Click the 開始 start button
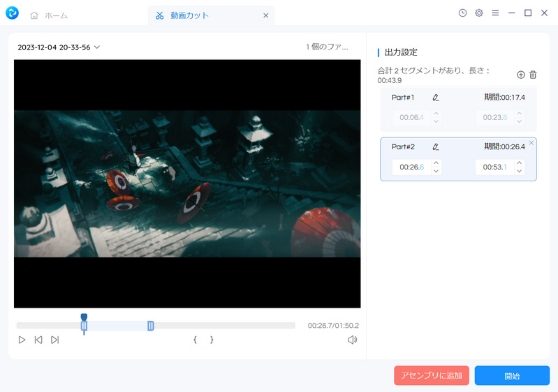This screenshot has height=392, width=558. pos(512,376)
